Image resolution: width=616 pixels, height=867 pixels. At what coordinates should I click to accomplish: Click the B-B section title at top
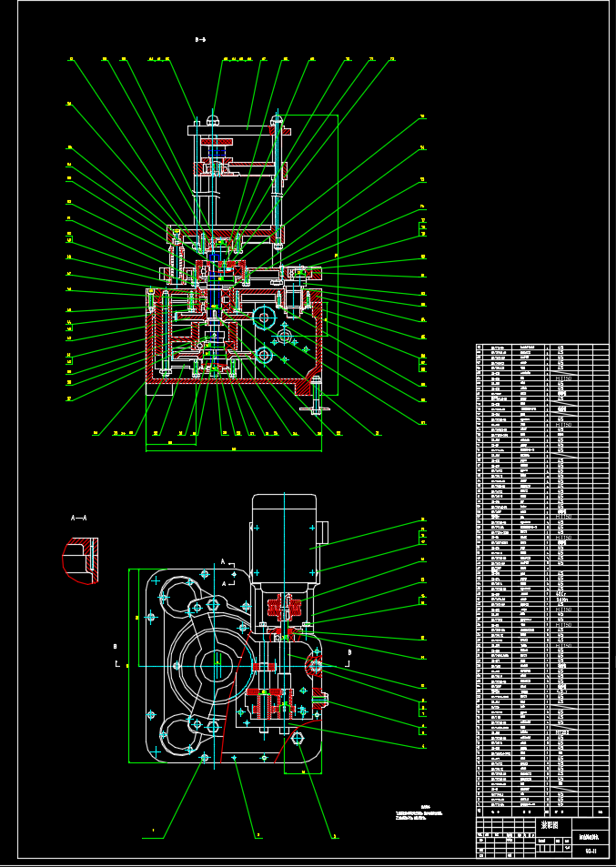point(200,40)
